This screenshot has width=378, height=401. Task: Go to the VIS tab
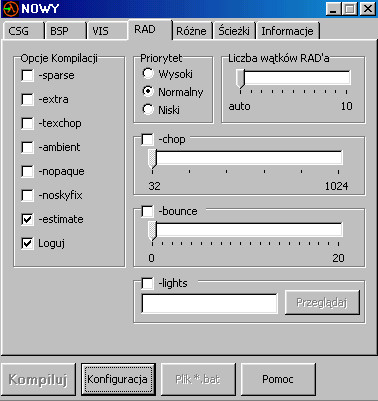(107, 31)
